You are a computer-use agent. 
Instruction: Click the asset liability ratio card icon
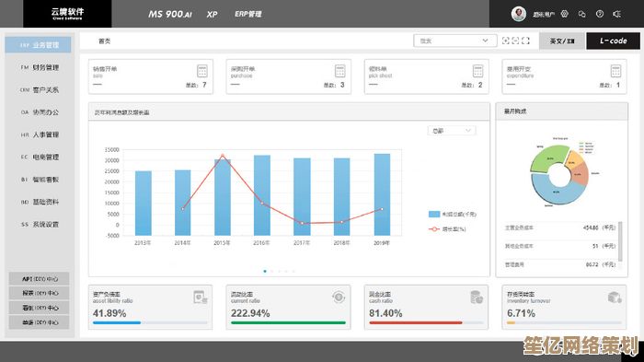pyautogui.click(x=201, y=297)
